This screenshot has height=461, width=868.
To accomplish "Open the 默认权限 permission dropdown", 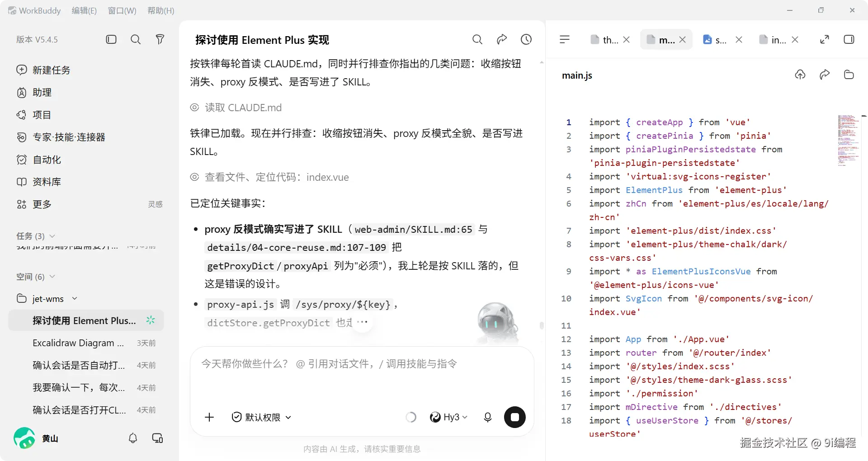I will pos(261,417).
